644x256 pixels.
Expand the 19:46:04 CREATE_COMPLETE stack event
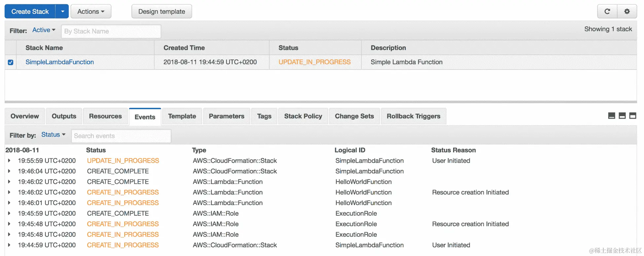point(9,171)
